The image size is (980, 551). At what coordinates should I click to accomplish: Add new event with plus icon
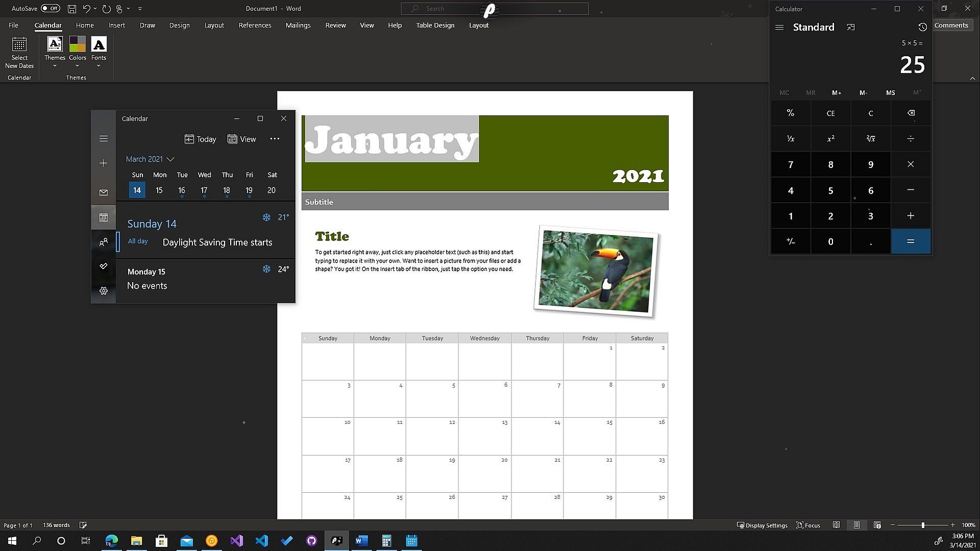point(104,163)
